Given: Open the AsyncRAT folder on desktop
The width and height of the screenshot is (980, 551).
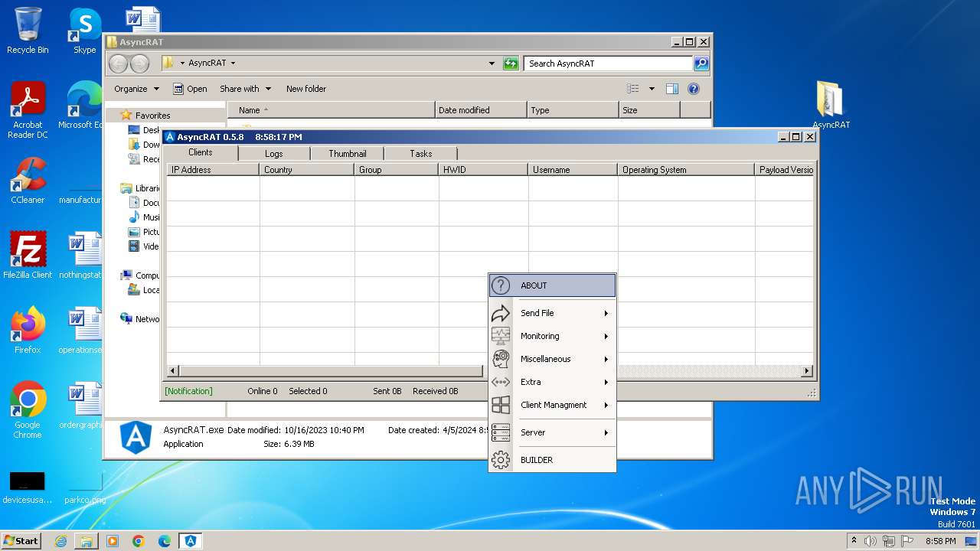Looking at the screenshot, I should point(831,105).
